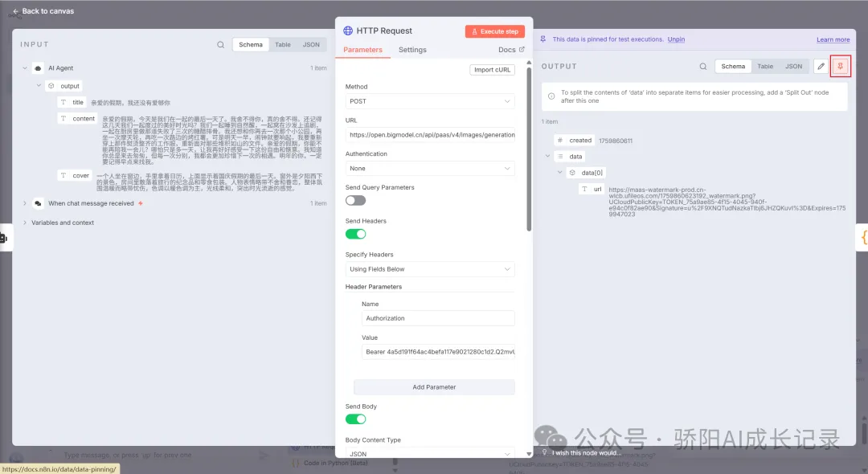Select Schema view in INPUT panel
868x474 pixels.
coord(251,45)
